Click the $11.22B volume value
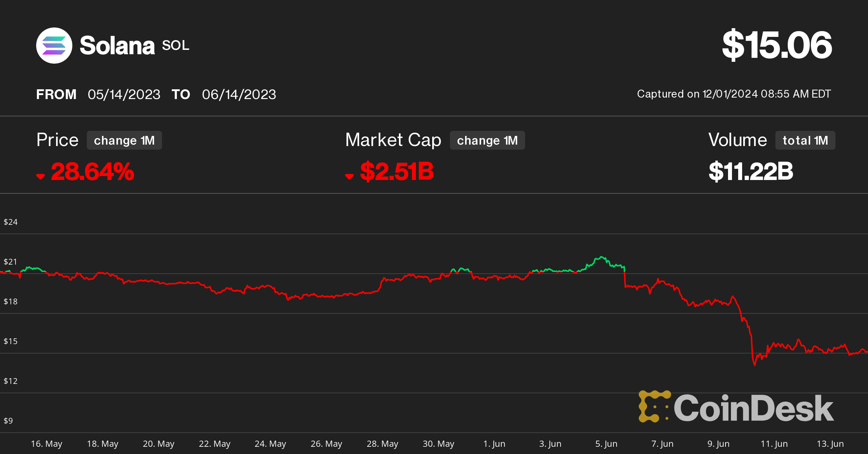 coord(751,171)
